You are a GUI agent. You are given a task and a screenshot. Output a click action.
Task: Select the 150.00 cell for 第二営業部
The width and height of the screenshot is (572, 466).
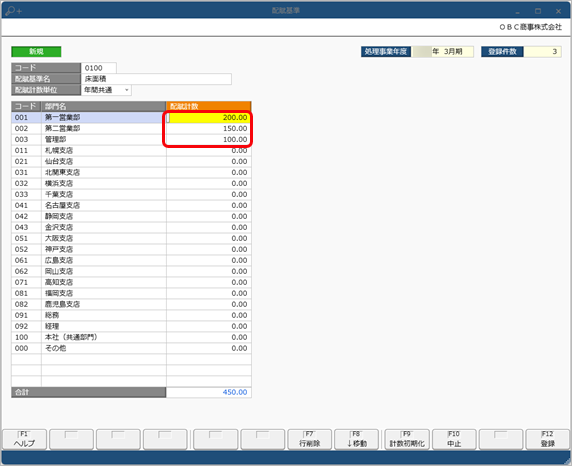[x=209, y=128]
